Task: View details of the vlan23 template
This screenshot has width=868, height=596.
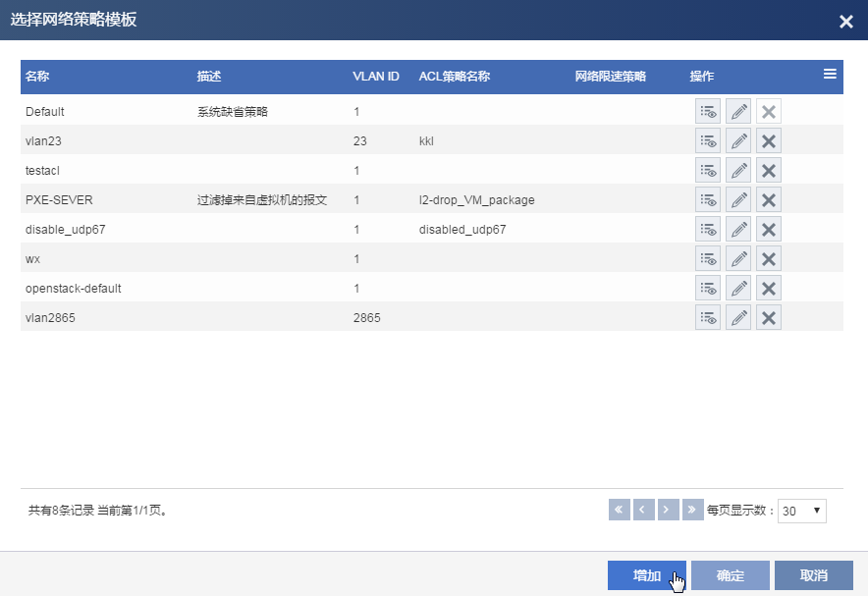Action: 708,141
